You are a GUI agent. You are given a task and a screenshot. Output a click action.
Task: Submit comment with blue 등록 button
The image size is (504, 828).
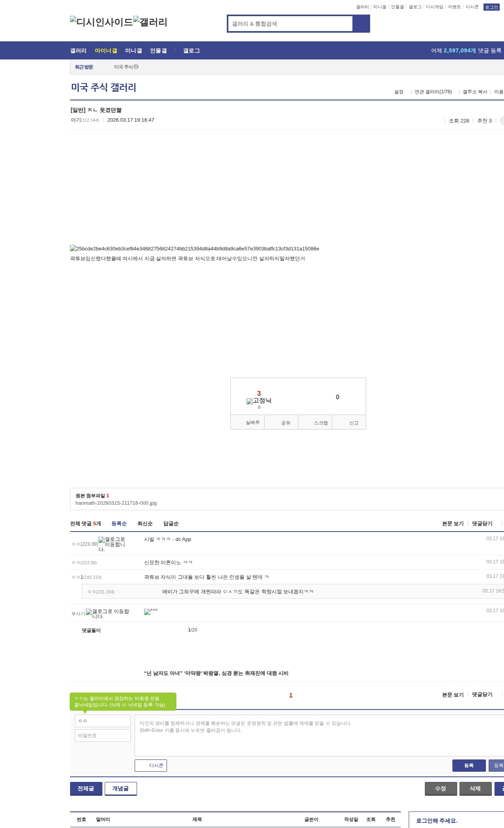[x=469, y=765]
